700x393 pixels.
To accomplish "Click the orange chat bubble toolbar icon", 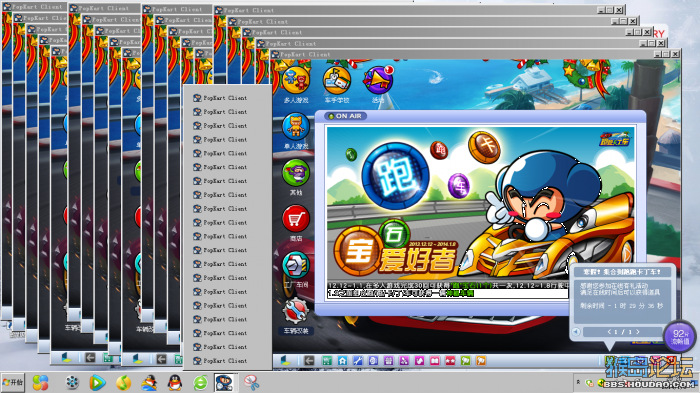I will pyautogui.click(x=481, y=360).
